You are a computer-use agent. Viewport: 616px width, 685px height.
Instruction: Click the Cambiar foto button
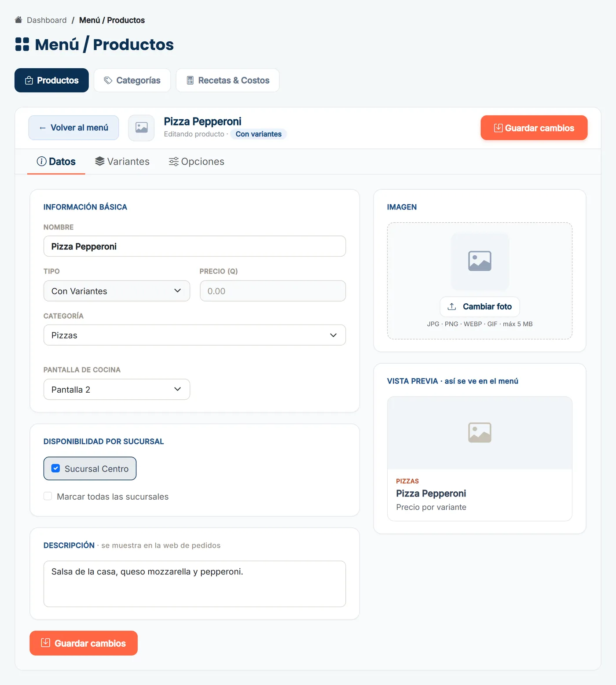(x=480, y=306)
